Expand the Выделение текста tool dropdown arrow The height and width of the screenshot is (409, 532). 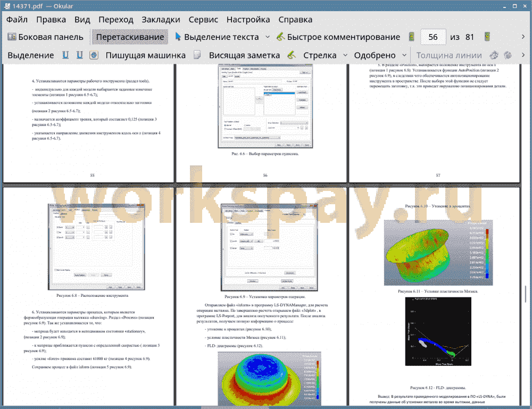(268, 37)
